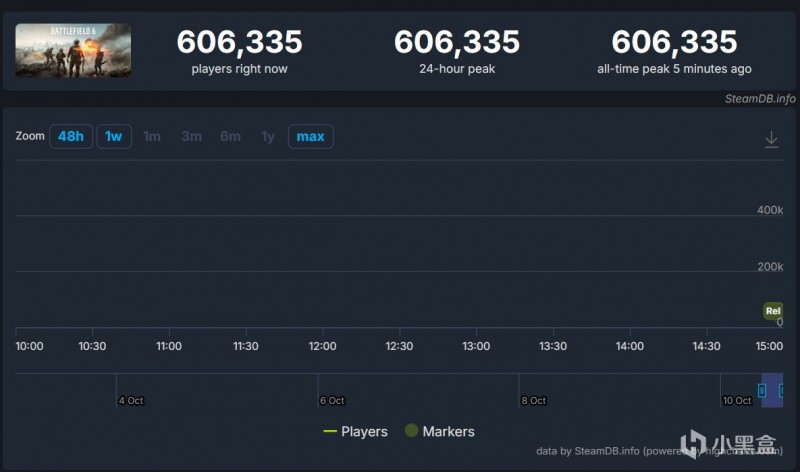
Task: Click the chart download icon
Action: pos(771,140)
